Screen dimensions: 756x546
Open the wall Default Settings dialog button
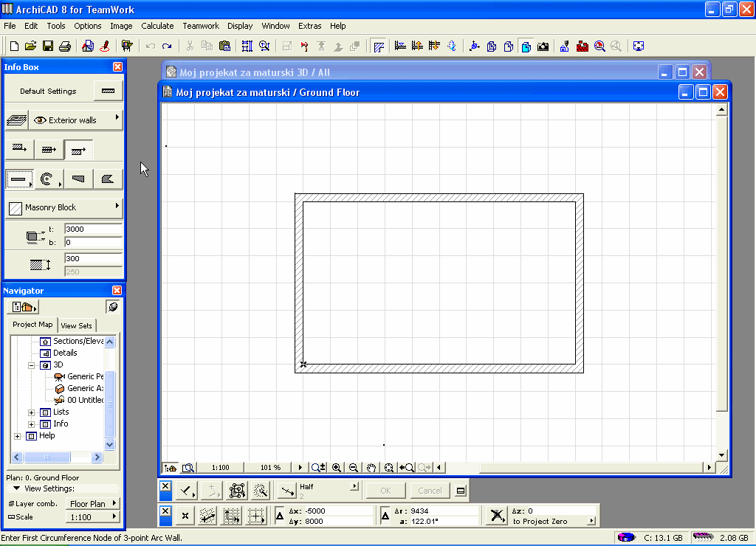click(109, 91)
